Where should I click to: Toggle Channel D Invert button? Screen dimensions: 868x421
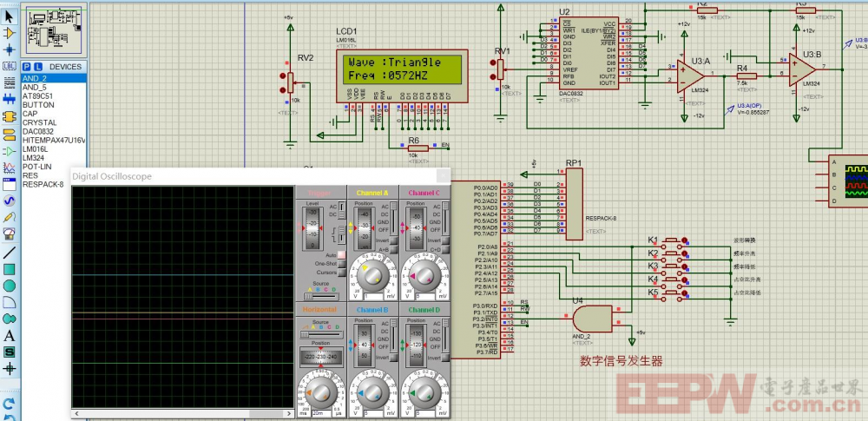point(445,358)
